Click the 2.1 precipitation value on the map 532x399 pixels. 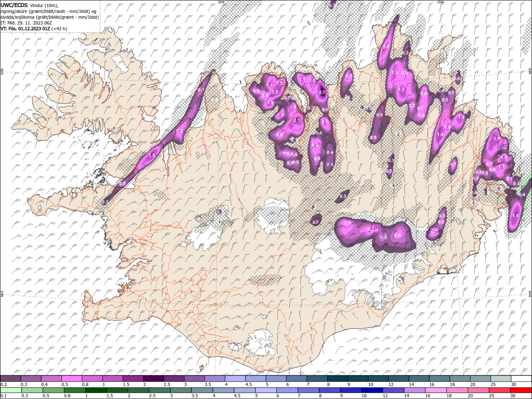pyautogui.click(x=296, y=120)
